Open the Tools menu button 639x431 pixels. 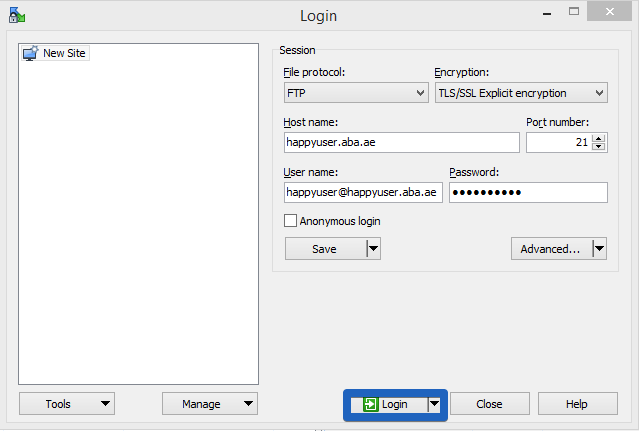point(67,404)
